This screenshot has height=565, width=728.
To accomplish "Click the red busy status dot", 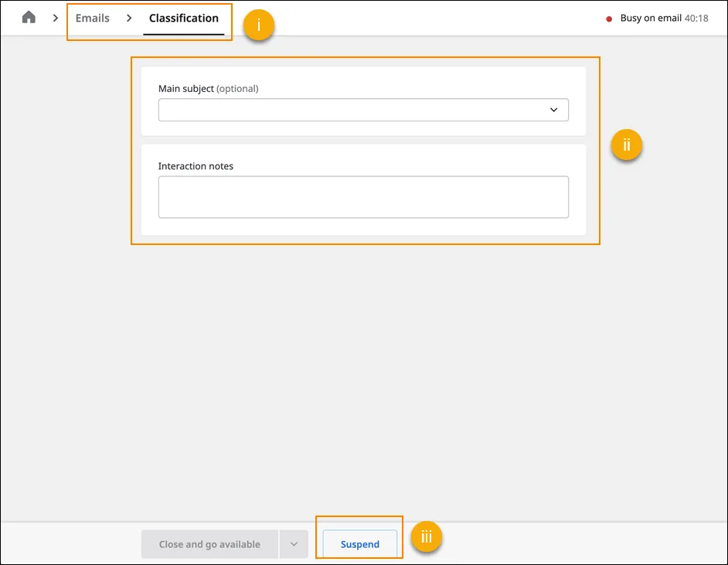I will tap(609, 19).
